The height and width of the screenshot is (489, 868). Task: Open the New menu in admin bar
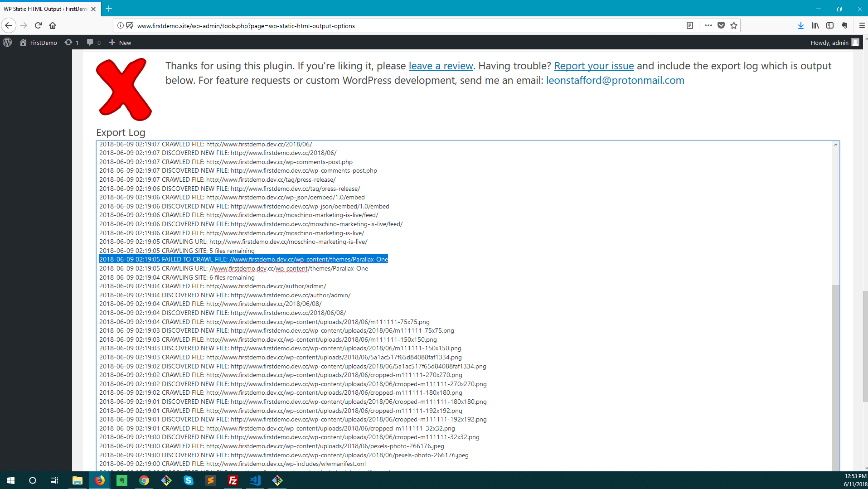click(x=119, y=42)
